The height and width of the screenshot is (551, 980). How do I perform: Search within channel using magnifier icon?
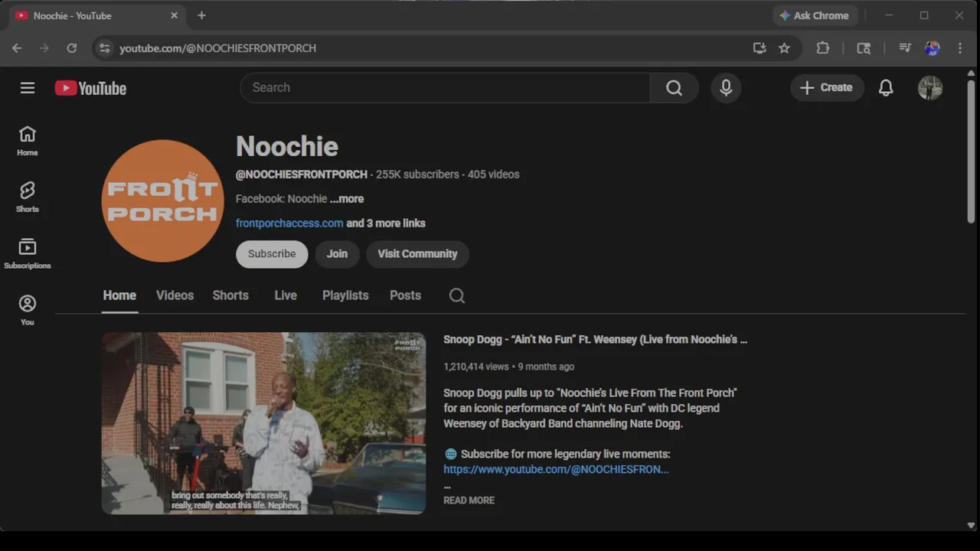pos(457,295)
